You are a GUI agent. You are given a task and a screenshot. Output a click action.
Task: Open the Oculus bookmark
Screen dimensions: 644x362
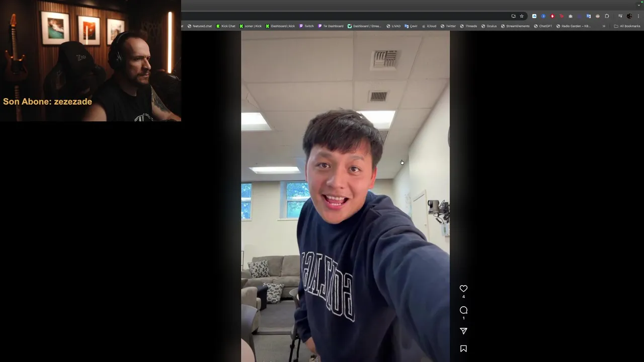489,26
